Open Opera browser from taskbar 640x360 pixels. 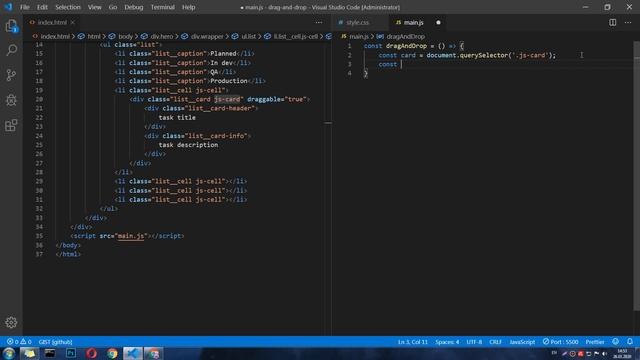(x=91, y=353)
